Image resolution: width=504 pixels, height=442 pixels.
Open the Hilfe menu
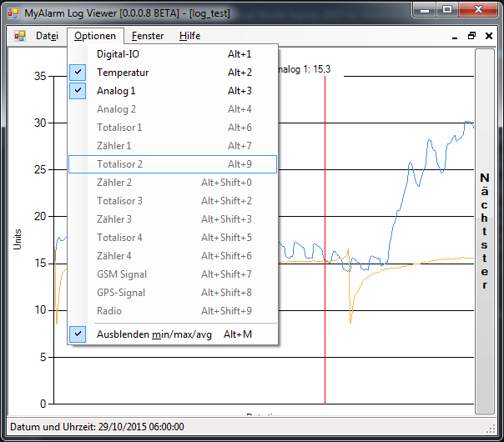189,36
